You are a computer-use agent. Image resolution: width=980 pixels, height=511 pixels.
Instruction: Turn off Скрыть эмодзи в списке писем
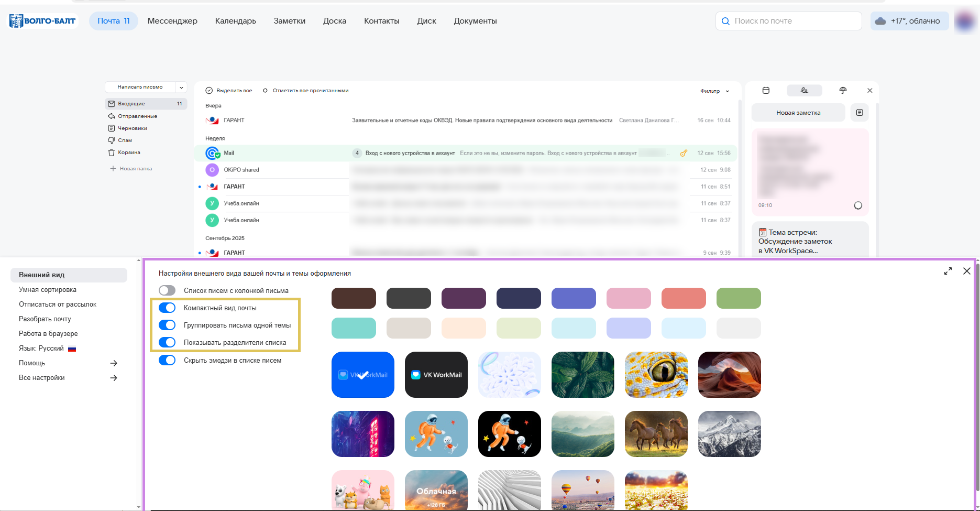pos(167,360)
